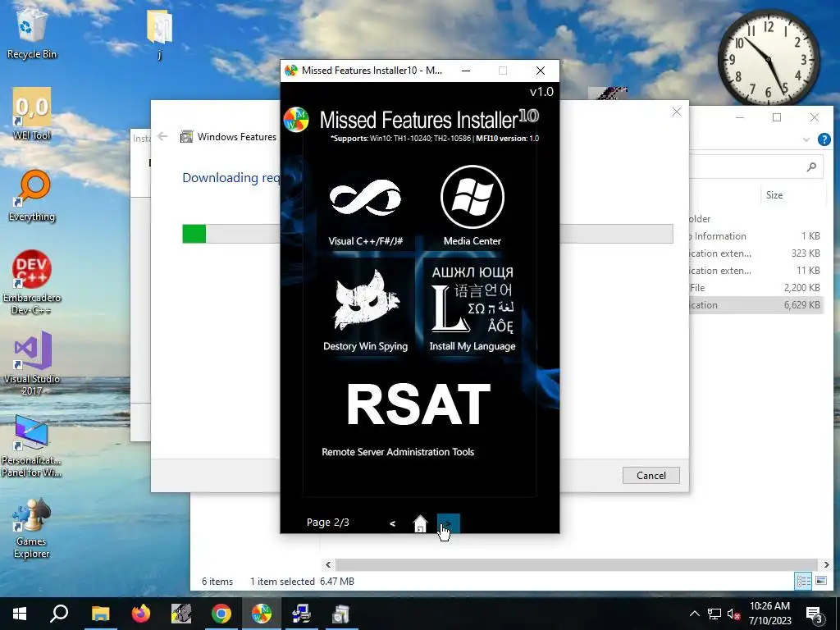Open the Media Center tile
Image resolution: width=840 pixels, height=630 pixels.
[472, 206]
